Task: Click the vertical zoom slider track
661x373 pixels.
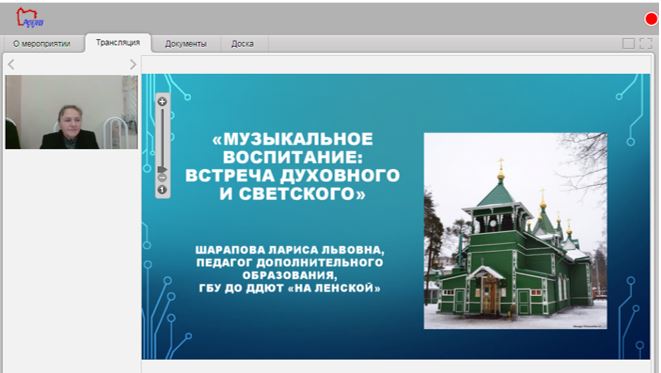Action: click(x=162, y=137)
